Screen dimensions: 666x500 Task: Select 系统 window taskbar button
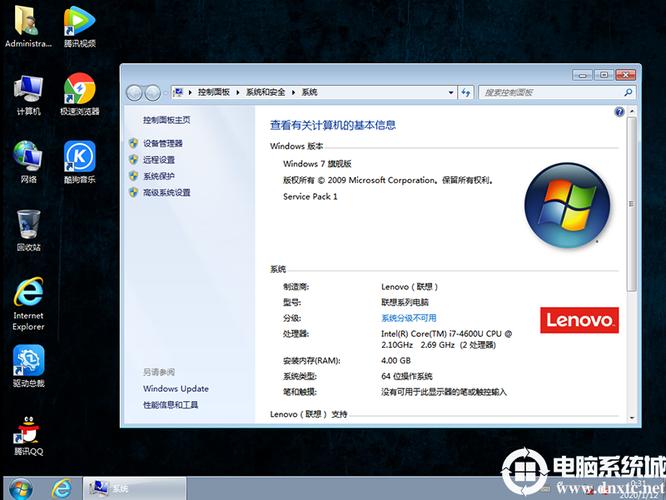(x=134, y=489)
